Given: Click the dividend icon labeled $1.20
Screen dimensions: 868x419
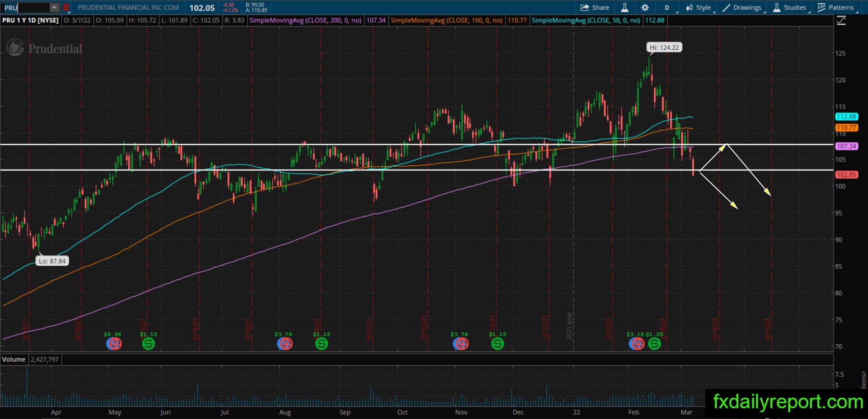Looking at the screenshot, I should click(x=654, y=344).
